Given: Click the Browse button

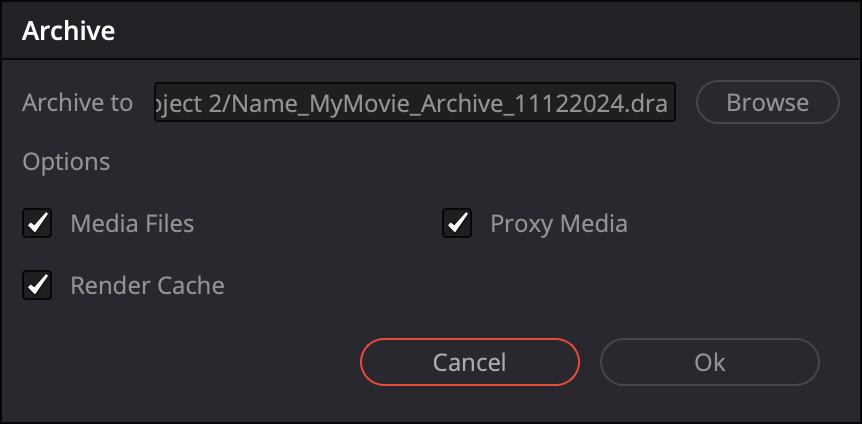Looking at the screenshot, I should (767, 102).
